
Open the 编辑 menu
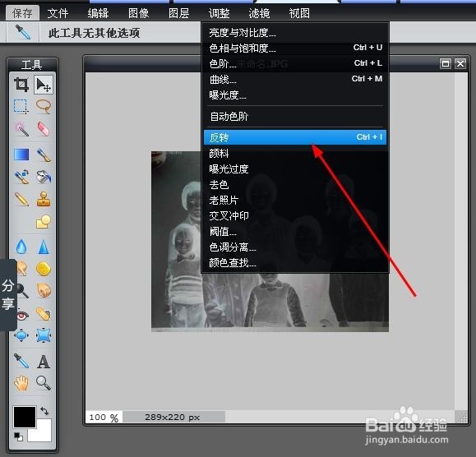tap(98, 13)
